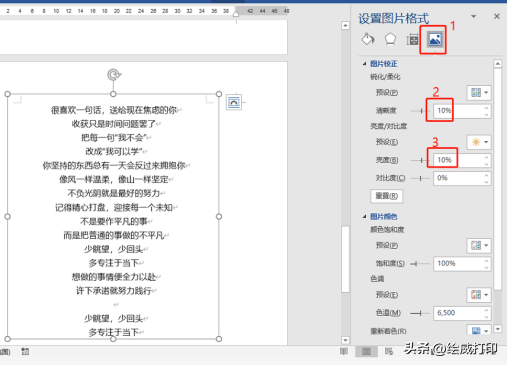Open the brightness/contrast preset dropdown
The height and width of the screenshot is (365, 508).
[x=479, y=142]
